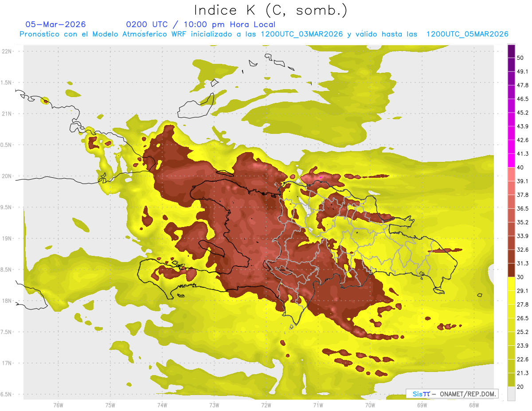Click the colorbar value '36.5'
The image size is (532, 411).
pyautogui.click(x=523, y=208)
